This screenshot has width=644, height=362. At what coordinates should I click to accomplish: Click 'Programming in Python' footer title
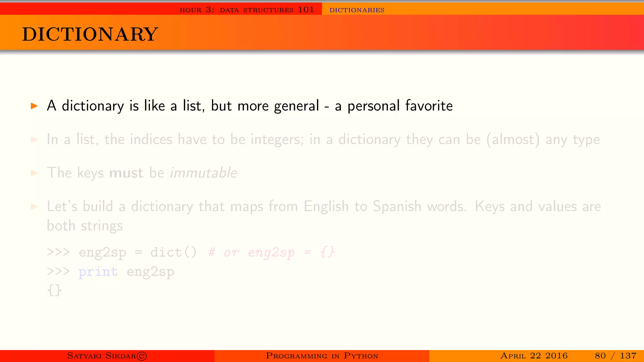click(322, 356)
